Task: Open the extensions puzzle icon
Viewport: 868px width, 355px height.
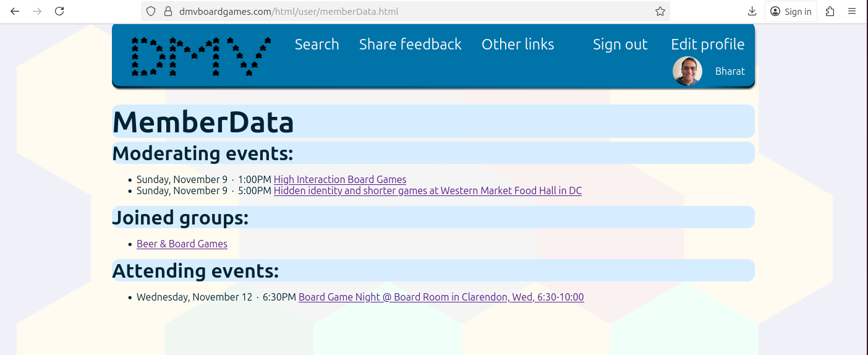Action: [x=830, y=11]
